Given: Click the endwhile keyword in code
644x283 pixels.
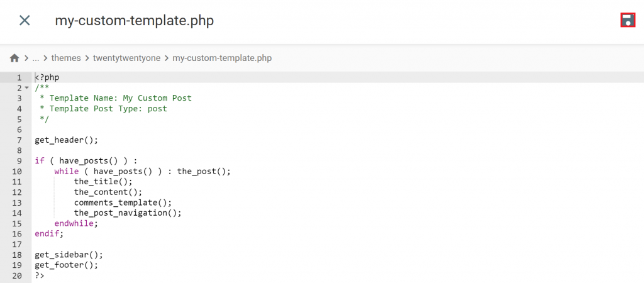Looking at the screenshot, I should coord(75,223).
